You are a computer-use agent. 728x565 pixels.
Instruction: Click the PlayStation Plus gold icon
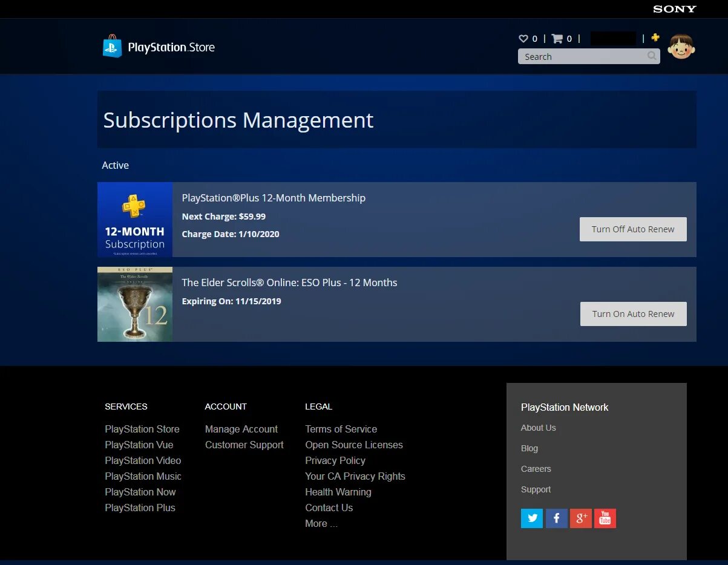click(x=655, y=38)
